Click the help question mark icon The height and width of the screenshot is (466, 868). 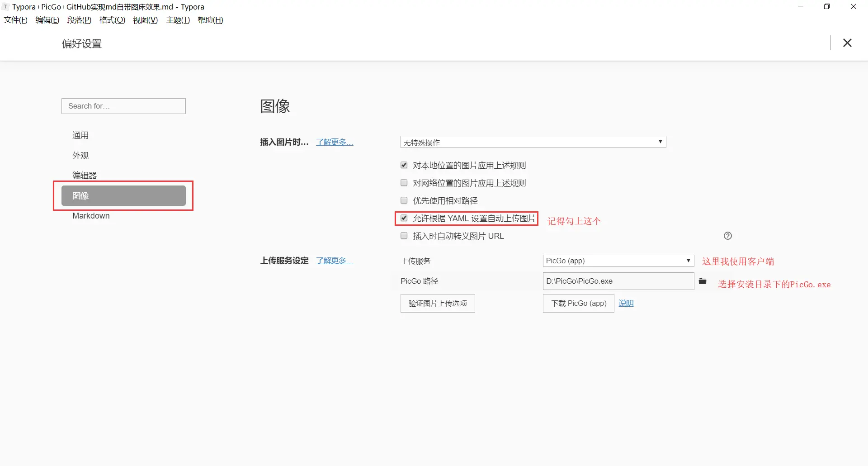click(727, 236)
